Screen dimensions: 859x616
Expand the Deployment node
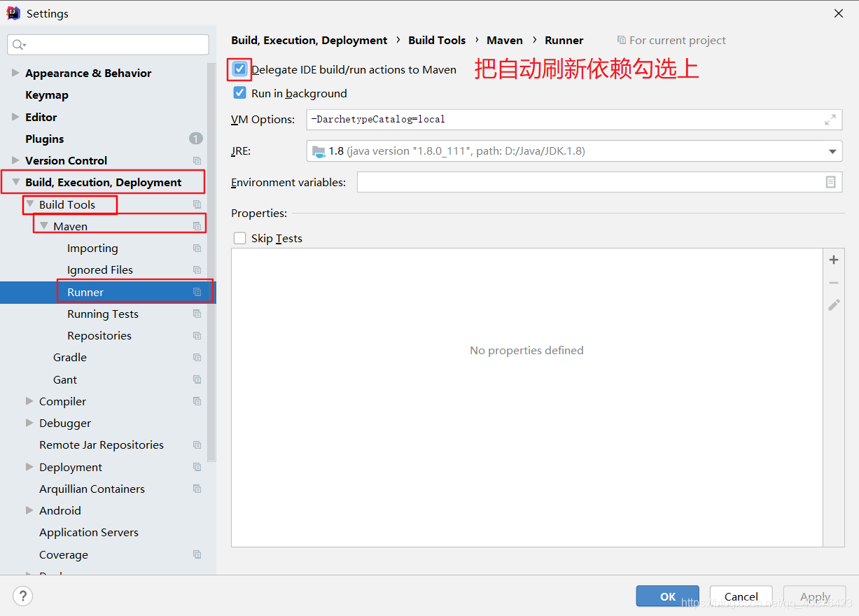[29, 467]
